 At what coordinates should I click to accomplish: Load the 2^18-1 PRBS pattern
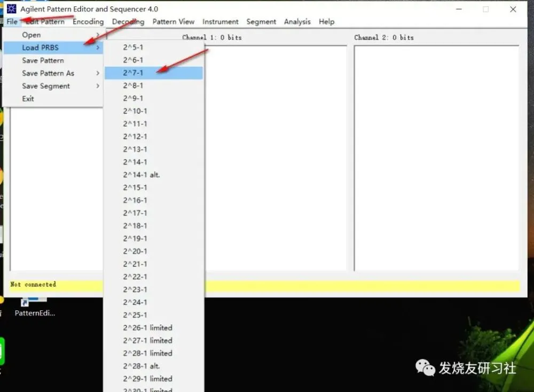coord(154,226)
